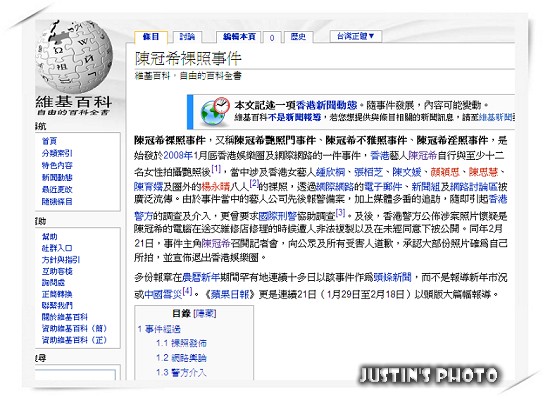This screenshot has width=550, height=400.
Task: Open 網路討論區 link
Action: click(474, 186)
